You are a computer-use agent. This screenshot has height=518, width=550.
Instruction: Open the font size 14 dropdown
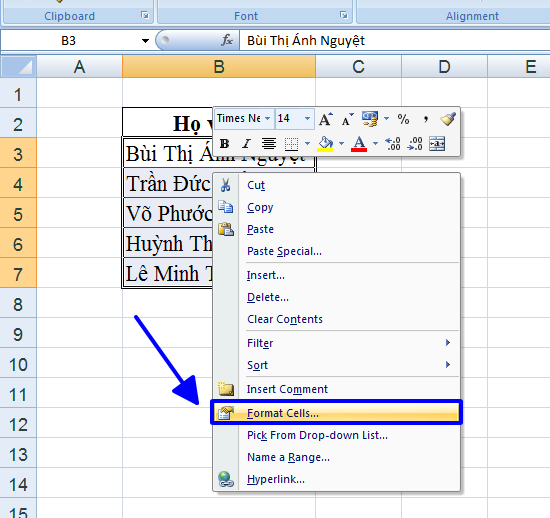coord(307,119)
